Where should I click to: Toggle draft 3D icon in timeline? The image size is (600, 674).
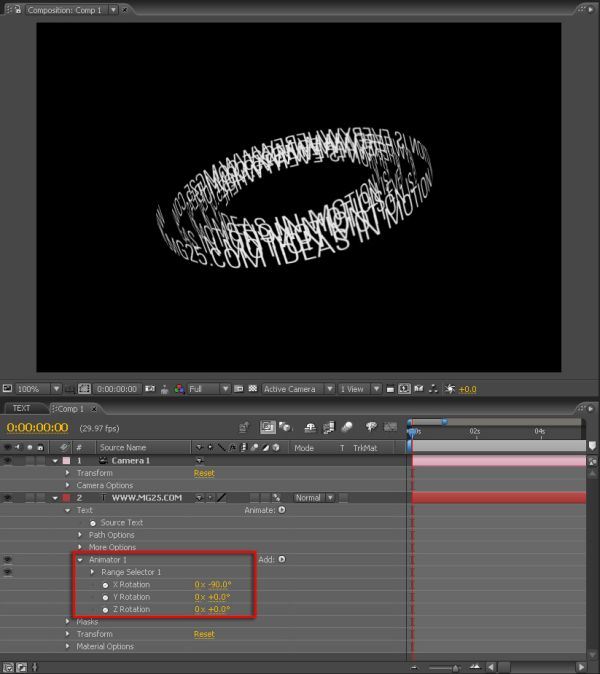[285, 427]
